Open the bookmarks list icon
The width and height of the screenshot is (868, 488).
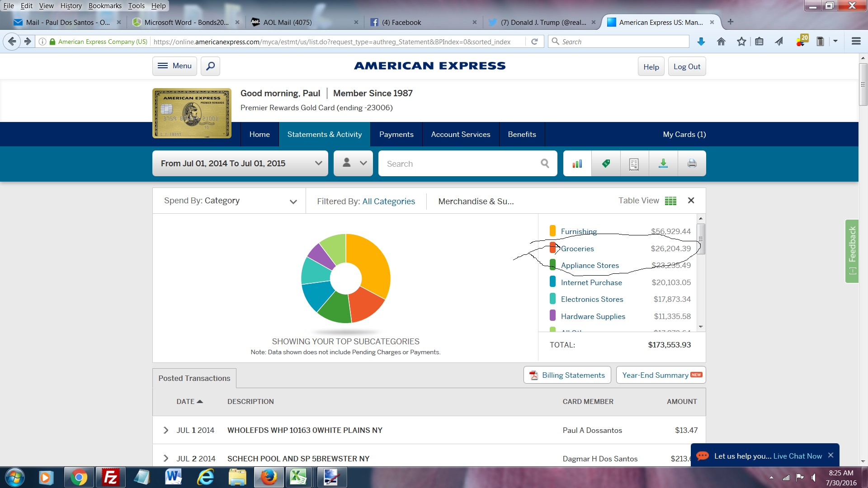759,42
